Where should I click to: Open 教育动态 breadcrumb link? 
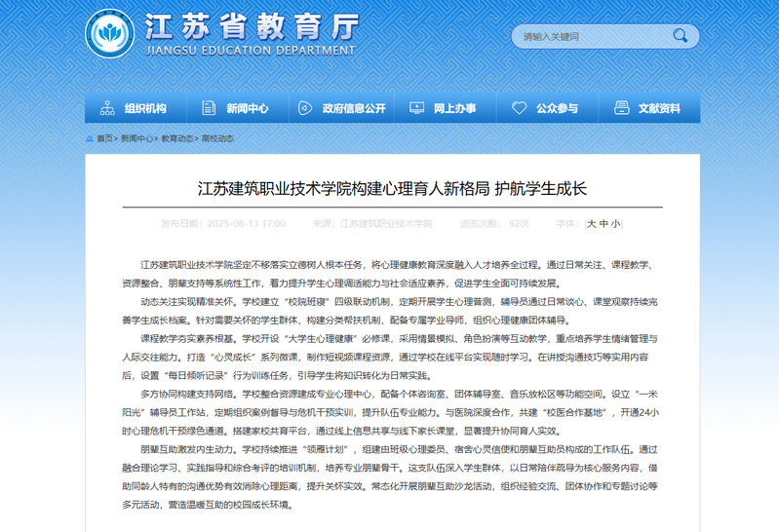click(177, 139)
